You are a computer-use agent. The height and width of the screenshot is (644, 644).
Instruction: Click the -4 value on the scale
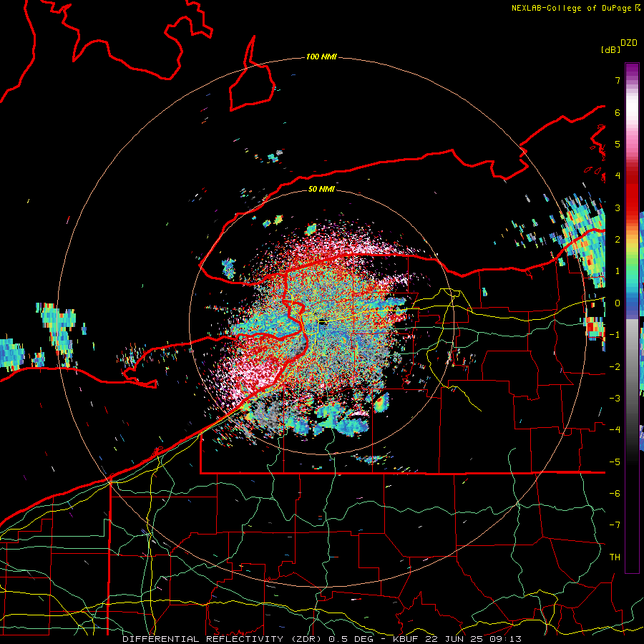point(615,430)
